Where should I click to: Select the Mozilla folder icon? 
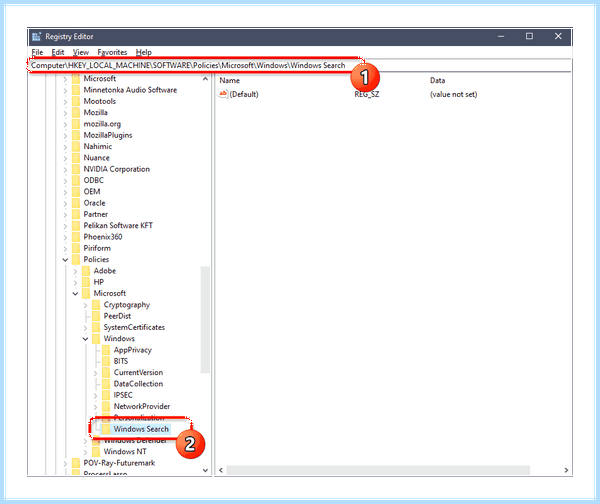(x=76, y=113)
